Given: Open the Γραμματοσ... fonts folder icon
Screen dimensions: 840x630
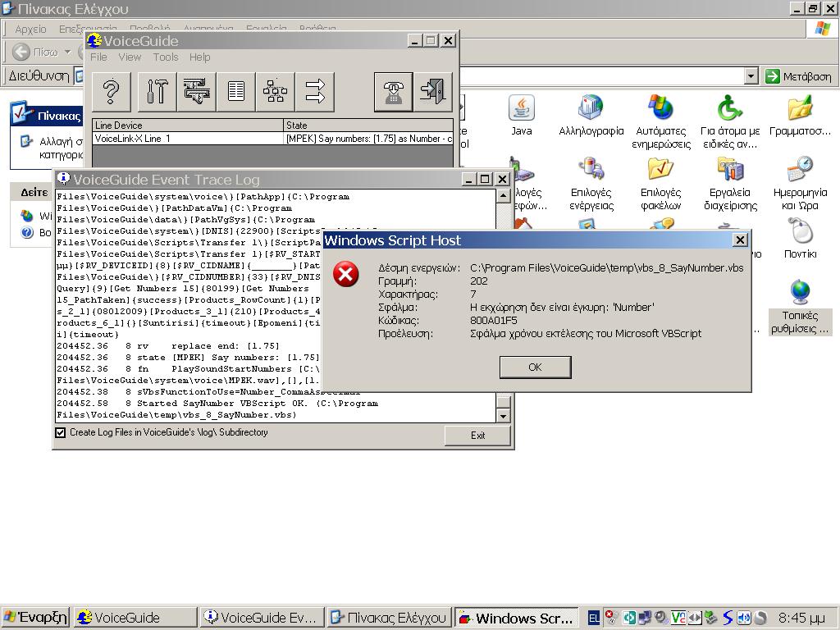Looking at the screenshot, I should point(801,116).
